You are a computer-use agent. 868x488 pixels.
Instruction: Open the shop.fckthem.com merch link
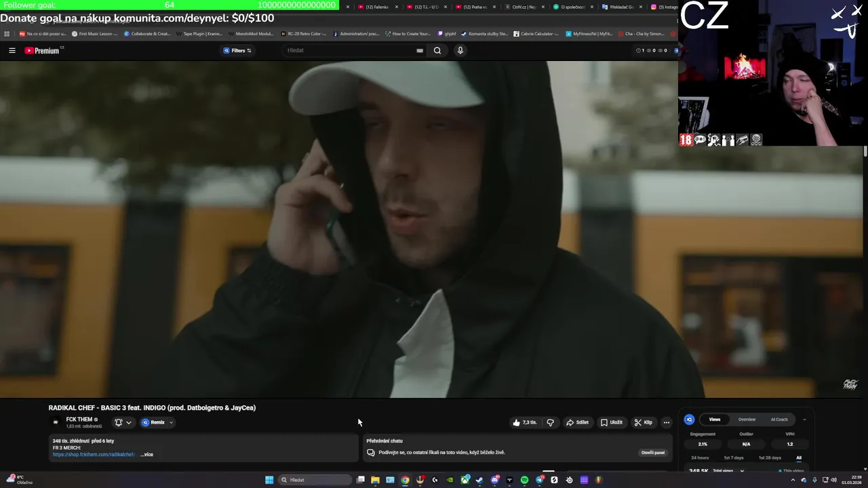(94, 455)
